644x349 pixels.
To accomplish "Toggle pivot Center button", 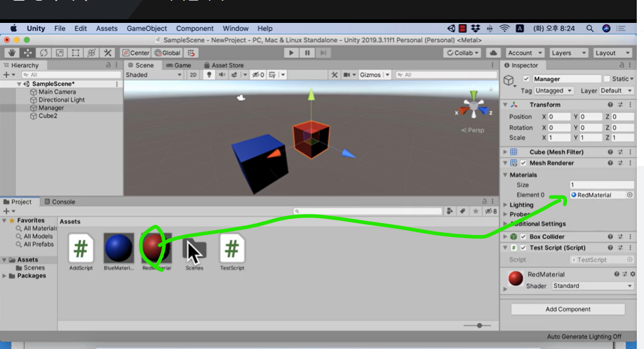I will tap(136, 52).
